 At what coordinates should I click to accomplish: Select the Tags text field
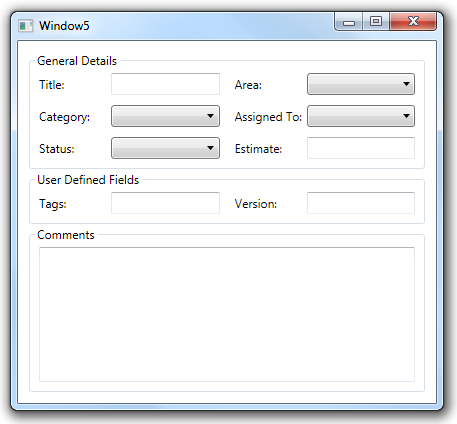click(165, 203)
